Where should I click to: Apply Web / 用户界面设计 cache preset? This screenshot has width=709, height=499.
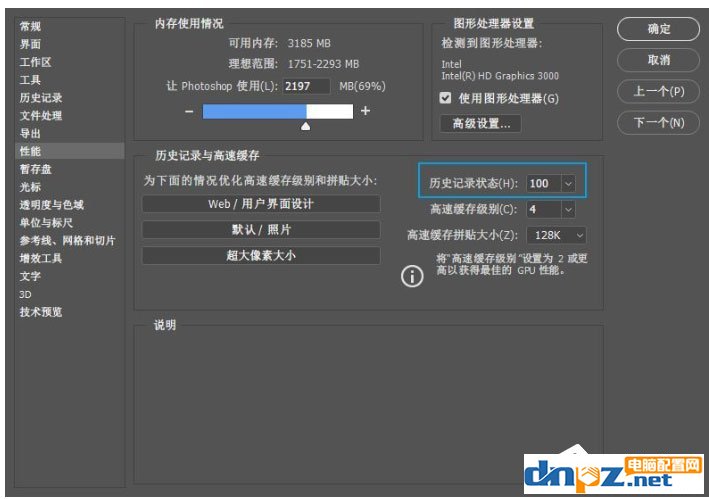click(261, 204)
